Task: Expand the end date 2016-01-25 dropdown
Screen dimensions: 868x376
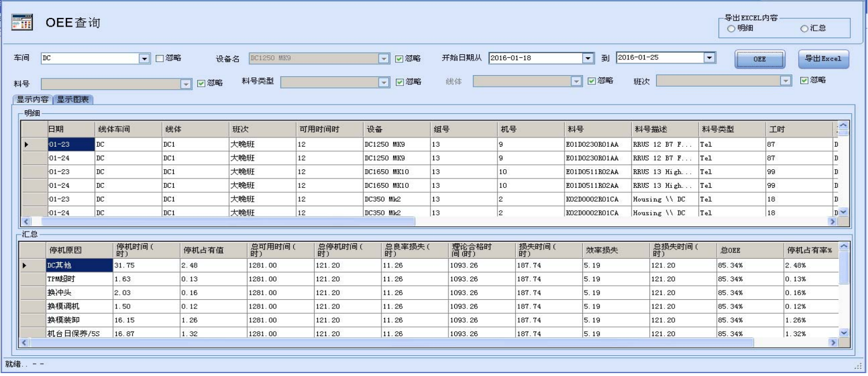Action: (x=709, y=58)
